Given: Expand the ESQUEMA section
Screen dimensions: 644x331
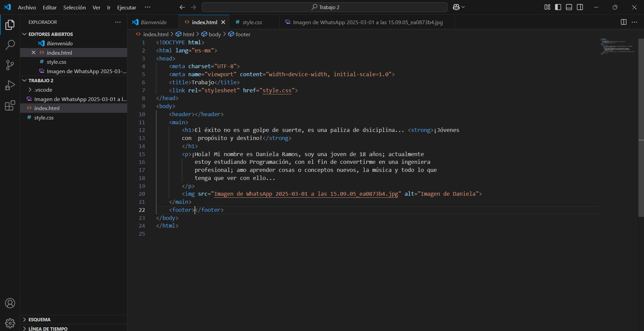Looking at the screenshot, I should [73, 320].
